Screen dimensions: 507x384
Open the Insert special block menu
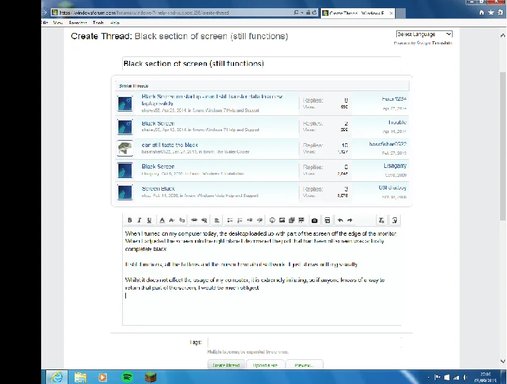pyautogui.click(x=301, y=220)
